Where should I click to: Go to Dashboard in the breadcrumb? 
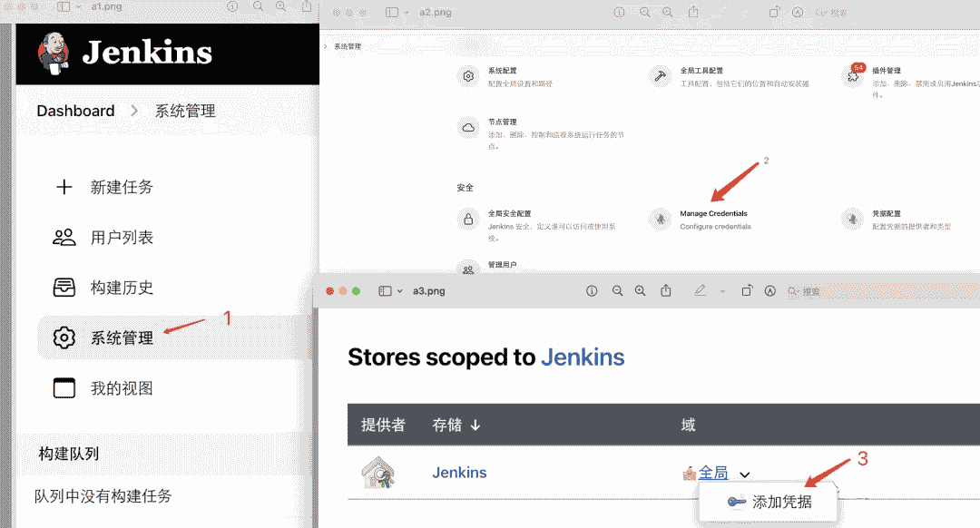tap(75, 111)
